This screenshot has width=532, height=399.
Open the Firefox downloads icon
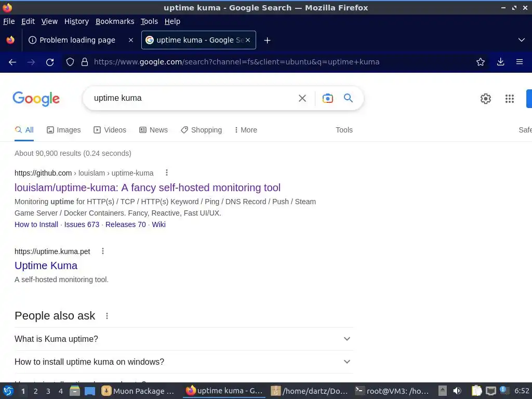click(500, 62)
